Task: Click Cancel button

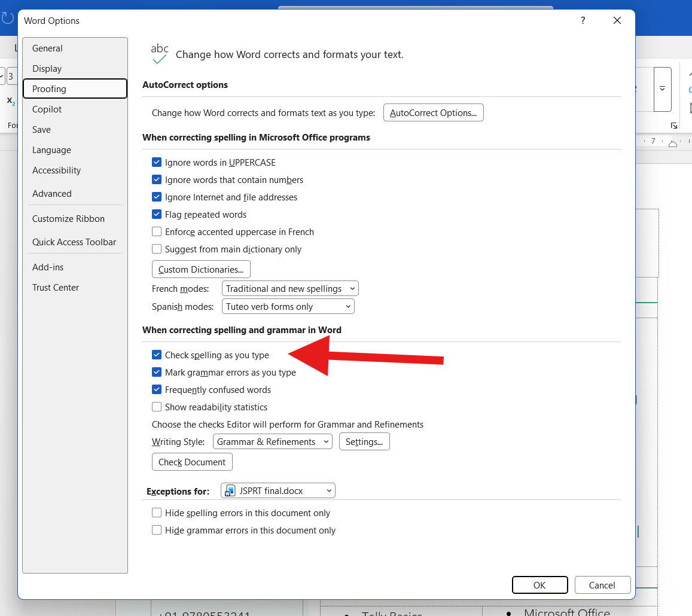Action: tap(602, 585)
